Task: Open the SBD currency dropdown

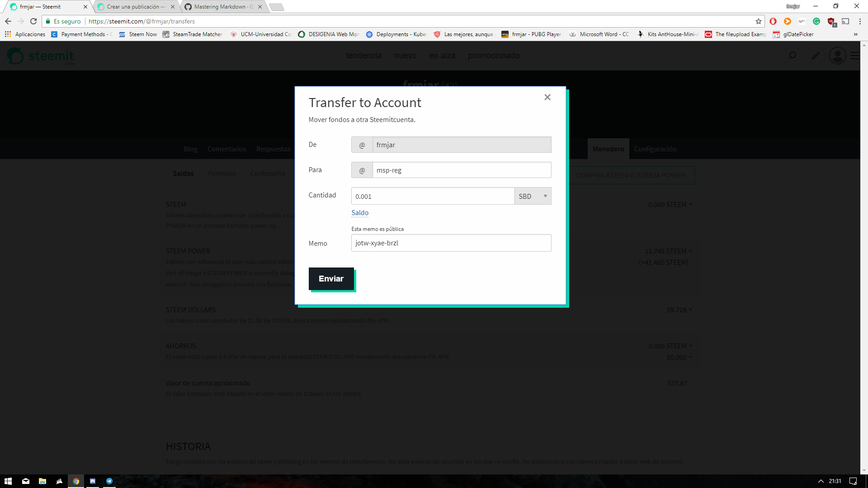Action: click(x=533, y=196)
